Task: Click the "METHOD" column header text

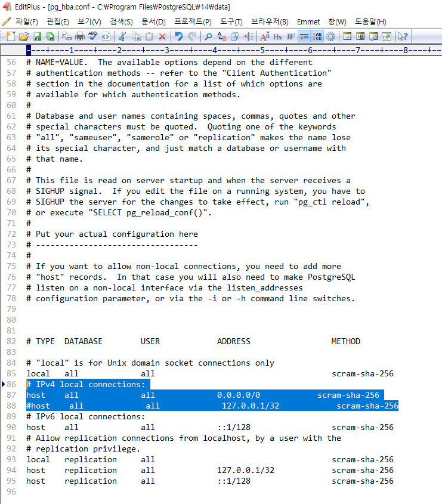Action: (346, 341)
